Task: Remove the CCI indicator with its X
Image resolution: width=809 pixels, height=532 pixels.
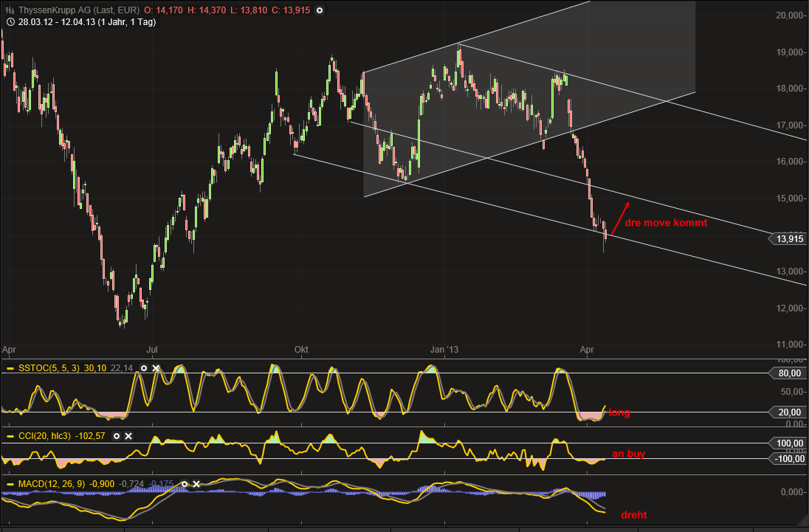Action: (128, 436)
